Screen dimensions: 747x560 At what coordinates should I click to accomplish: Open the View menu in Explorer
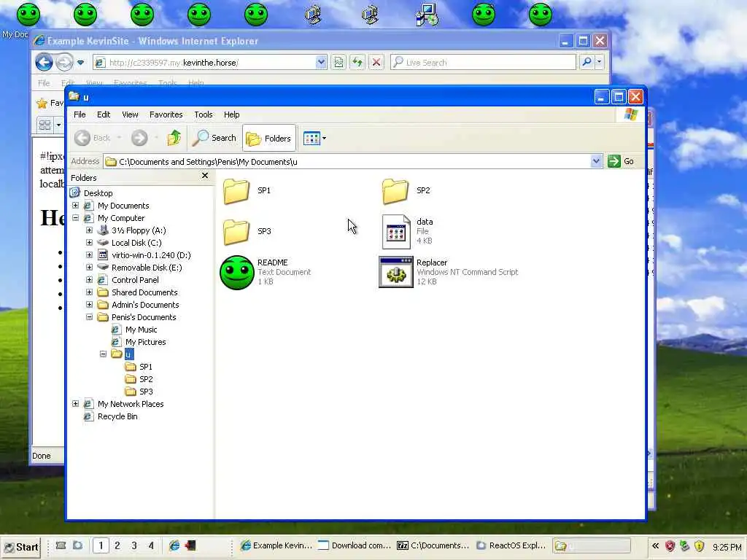[130, 114]
